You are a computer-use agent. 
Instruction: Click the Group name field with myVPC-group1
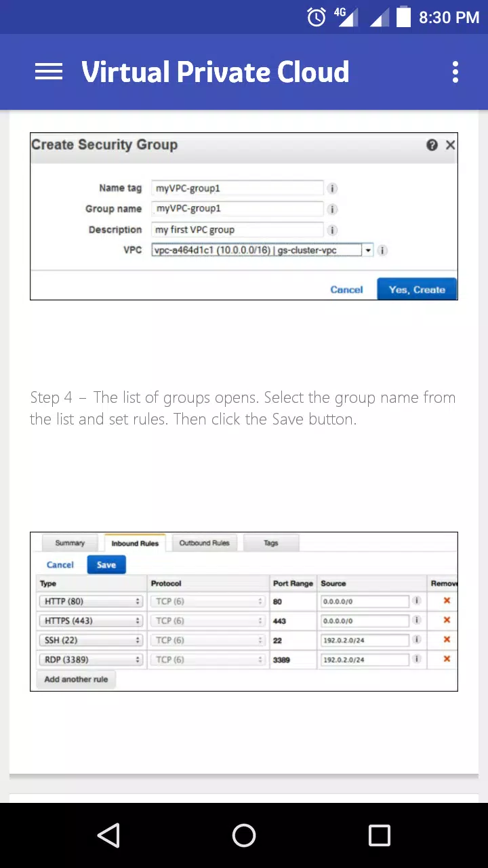point(238,209)
